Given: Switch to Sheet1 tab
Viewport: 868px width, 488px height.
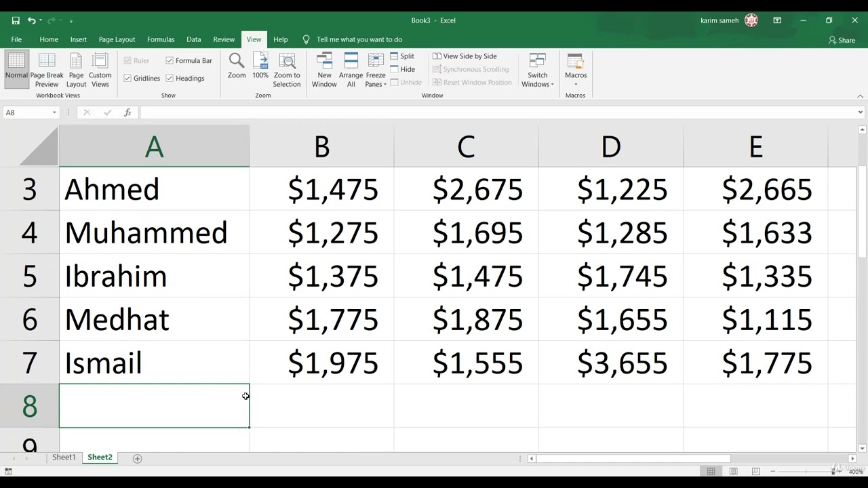Looking at the screenshot, I should 64,457.
